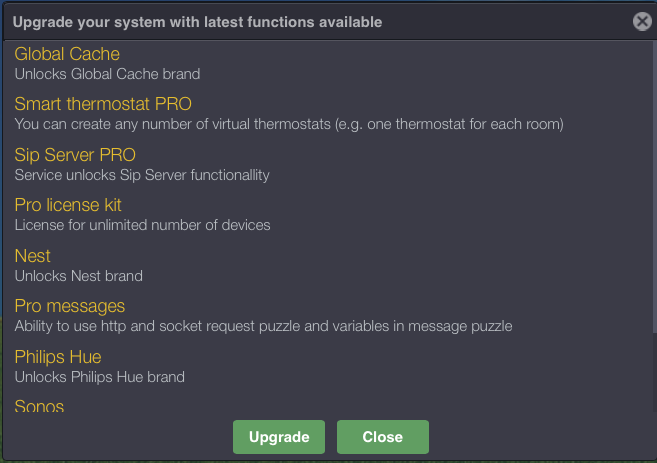
Task: Dismiss dialog with the X icon
Action: point(642,21)
